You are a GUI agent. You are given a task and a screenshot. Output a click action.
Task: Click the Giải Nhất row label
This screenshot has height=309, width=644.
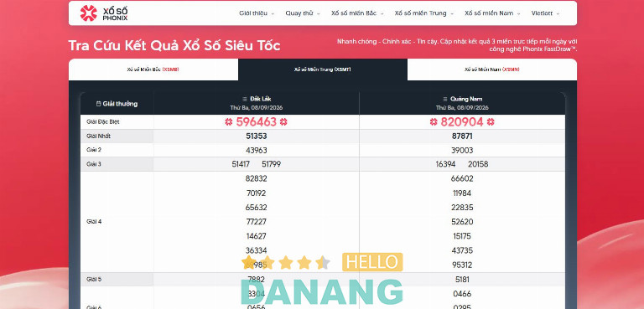[99, 136]
